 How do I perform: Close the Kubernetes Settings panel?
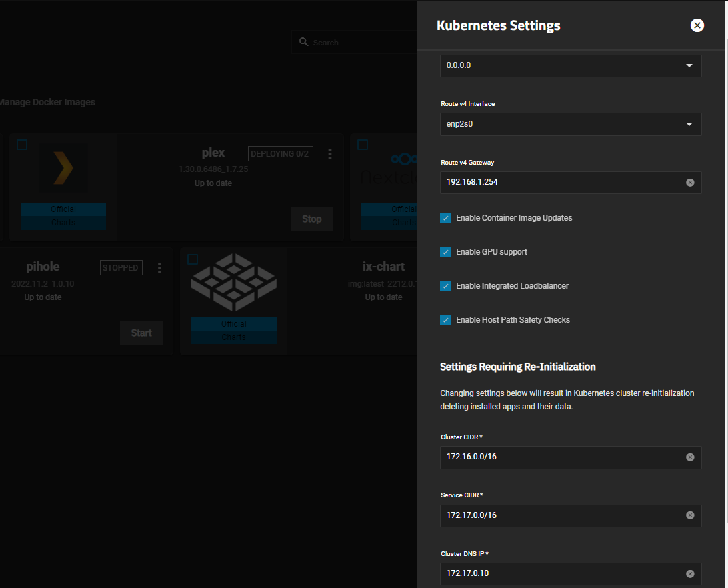[697, 25]
